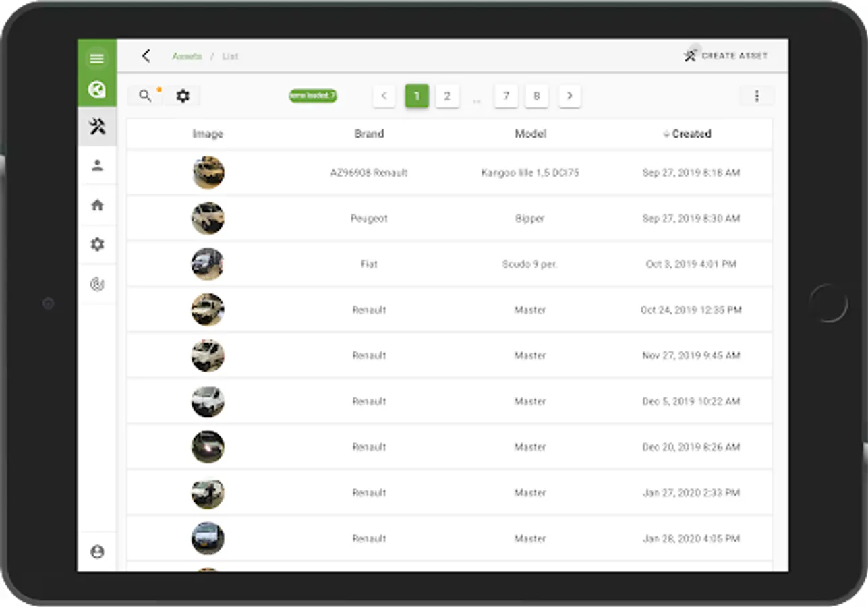This screenshot has height=607, width=868.
Task: Open Kangoo asset thumbnail
Action: [208, 173]
